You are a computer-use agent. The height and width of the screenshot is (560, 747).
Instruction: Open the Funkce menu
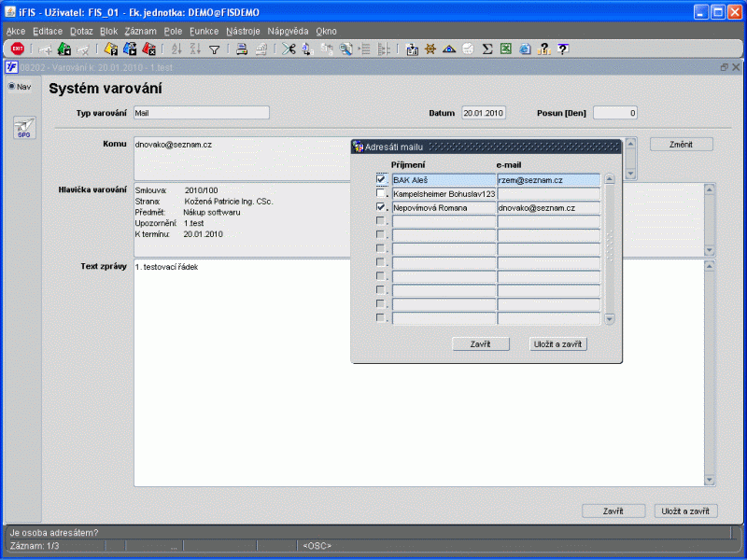[204, 32]
